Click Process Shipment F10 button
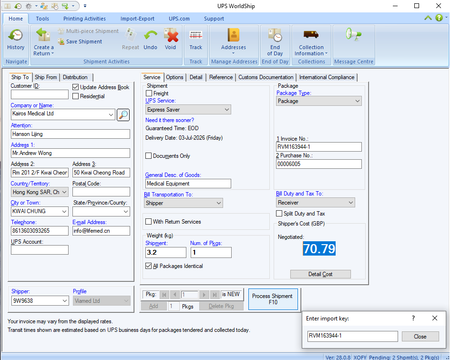This screenshot has height=360, width=450. pyautogui.click(x=273, y=299)
